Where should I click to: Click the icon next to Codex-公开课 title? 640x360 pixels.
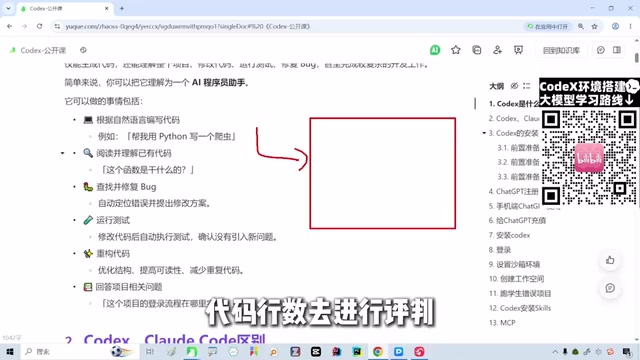coord(83,50)
